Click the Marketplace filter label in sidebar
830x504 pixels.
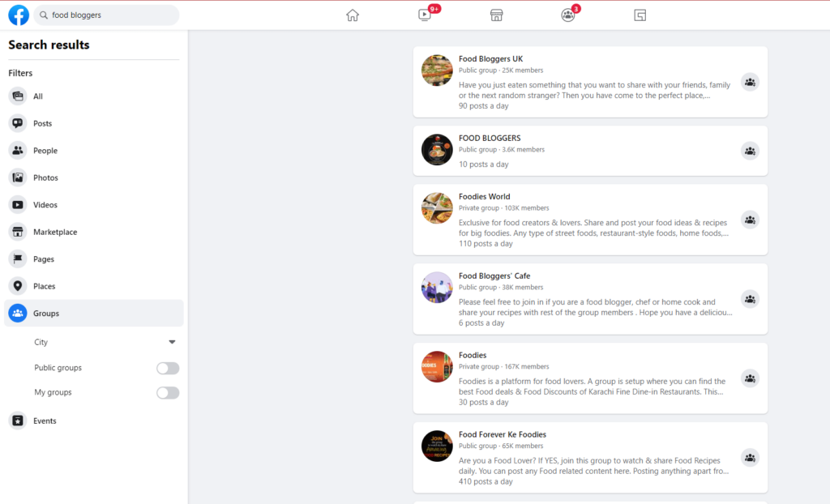55,232
